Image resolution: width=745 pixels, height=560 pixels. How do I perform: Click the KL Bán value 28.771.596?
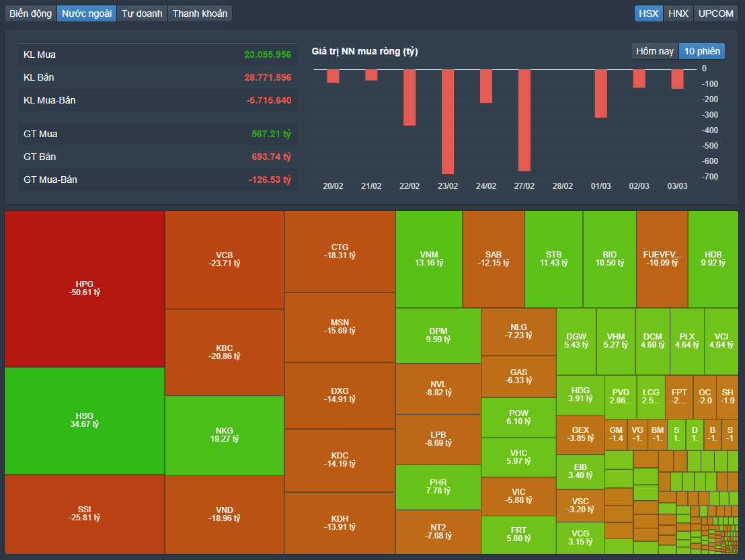click(x=268, y=77)
